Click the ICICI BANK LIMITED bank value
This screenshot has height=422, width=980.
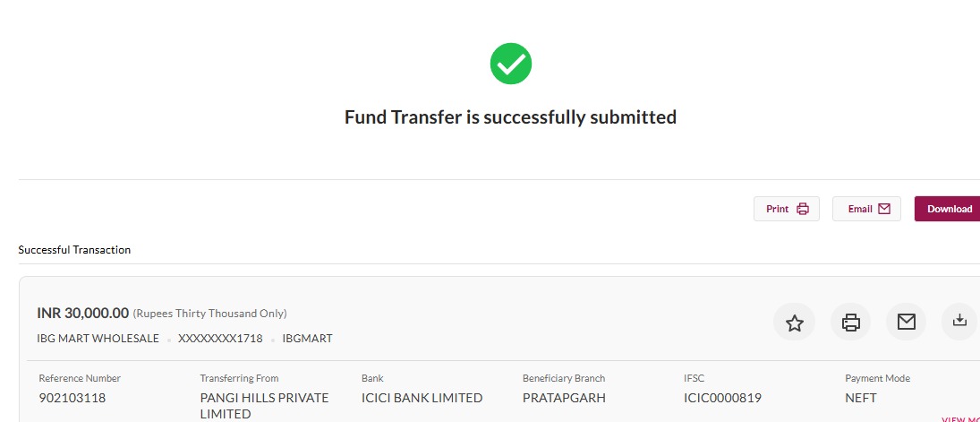point(422,398)
